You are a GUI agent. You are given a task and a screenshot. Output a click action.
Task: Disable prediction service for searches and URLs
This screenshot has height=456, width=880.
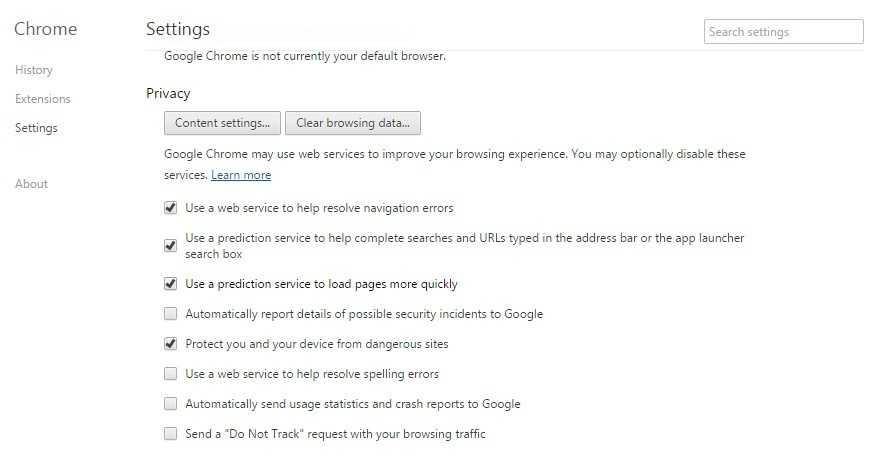coord(170,246)
